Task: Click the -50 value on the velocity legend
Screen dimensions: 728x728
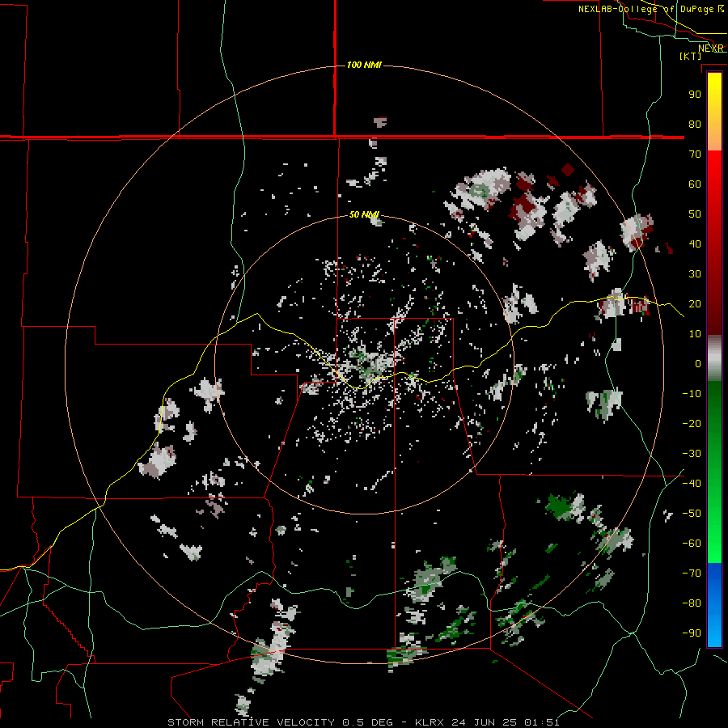Action: click(x=692, y=514)
